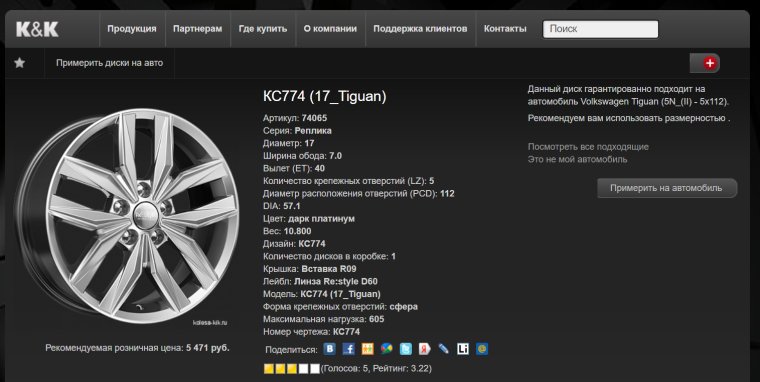Image resolution: width=760 pixels, height=382 pixels.
Task: Share via Odnoklassniki icon
Action: [x=367, y=349]
